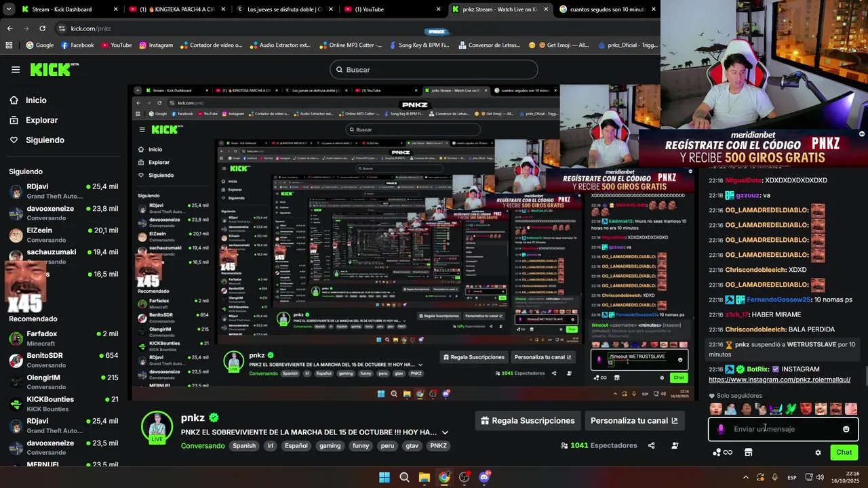Screen dimensions: 868x488
Task: Click the kick.com/pnkz address bar
Action: (91, 28)
